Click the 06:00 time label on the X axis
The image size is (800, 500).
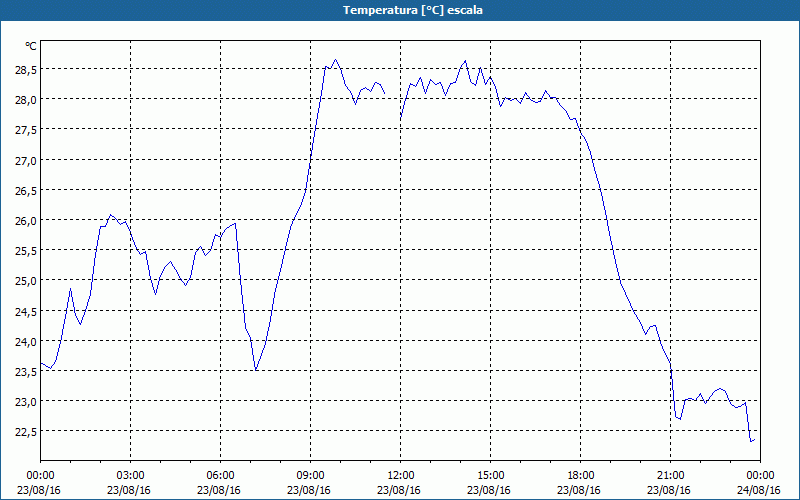tap(220, 476)
